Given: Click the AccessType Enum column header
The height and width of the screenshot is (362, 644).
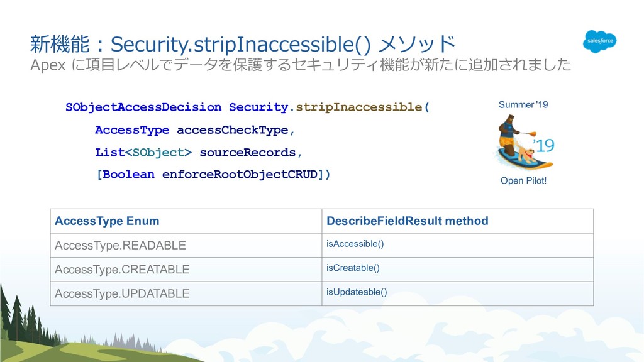Looking at the screenshot, I should pos(186,221).
